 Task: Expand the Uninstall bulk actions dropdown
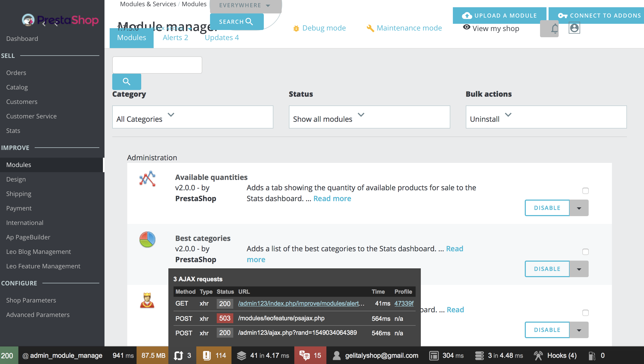pyautogui.click(x=546, y=117)
